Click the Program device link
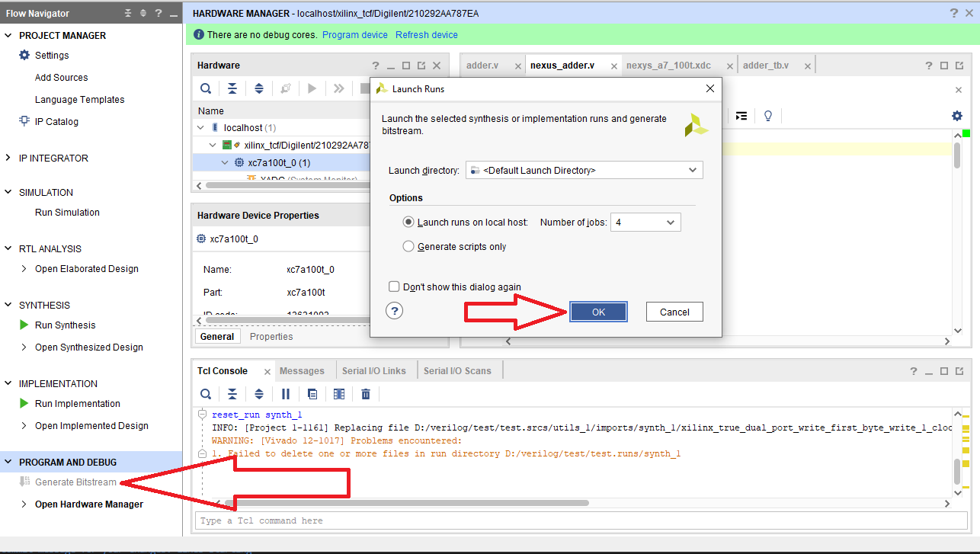The image size is (980, 554). [354, 35]
